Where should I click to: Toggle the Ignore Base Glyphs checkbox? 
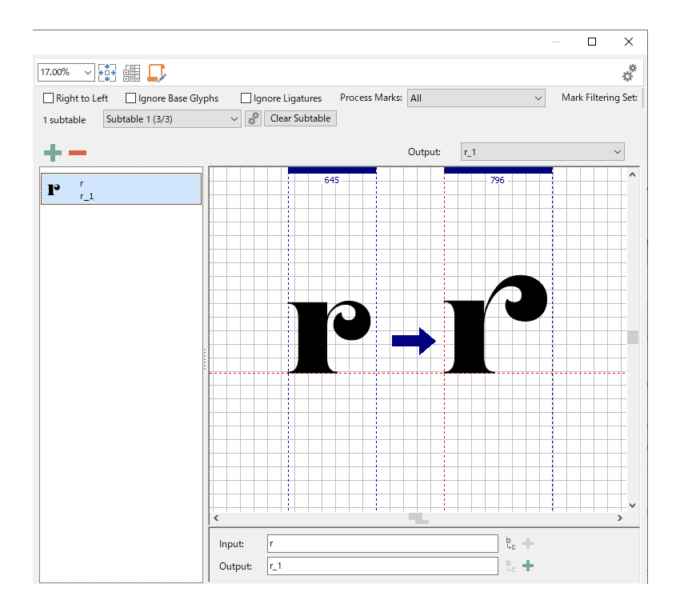tap(131, 98)
